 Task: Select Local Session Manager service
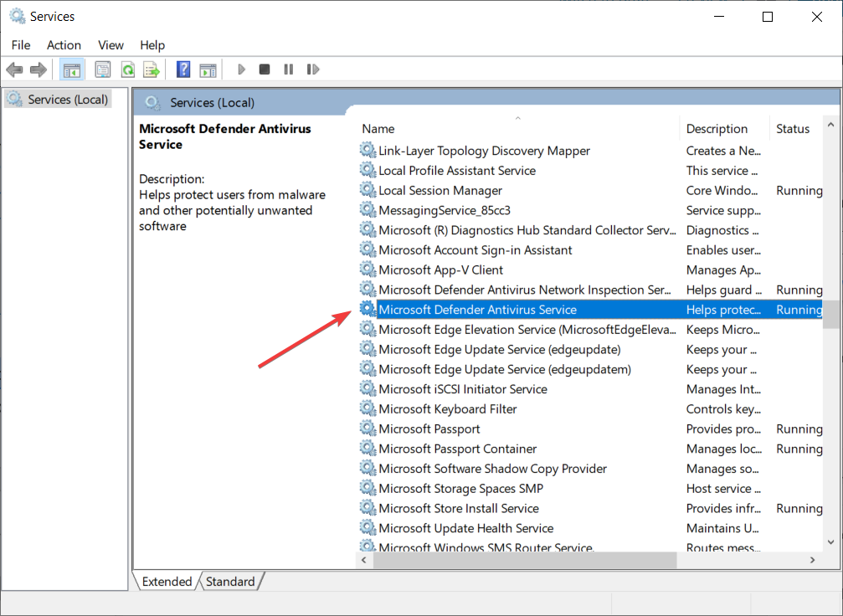440,191
